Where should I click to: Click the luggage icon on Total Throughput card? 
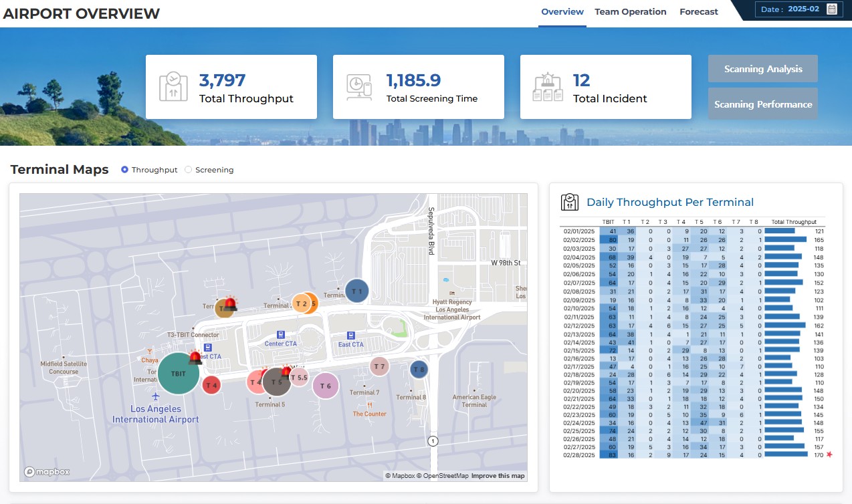tap(172, 86)
